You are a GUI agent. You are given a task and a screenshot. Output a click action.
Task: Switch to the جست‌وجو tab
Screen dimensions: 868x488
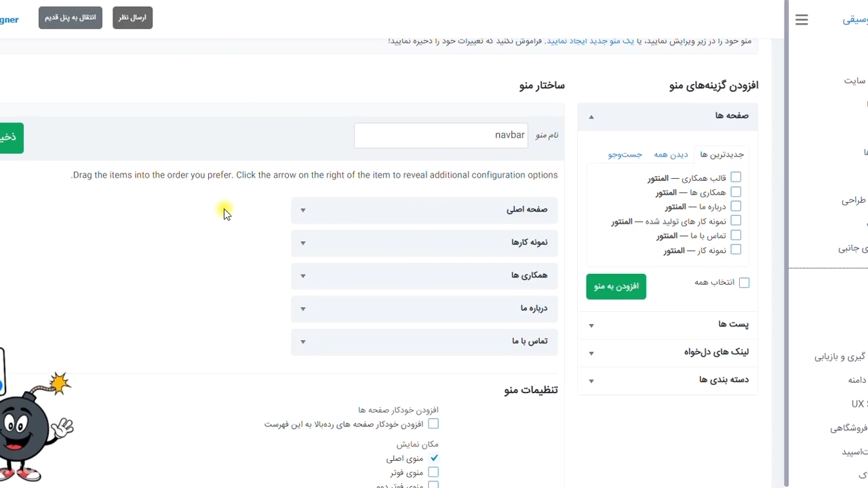point(625,155)
